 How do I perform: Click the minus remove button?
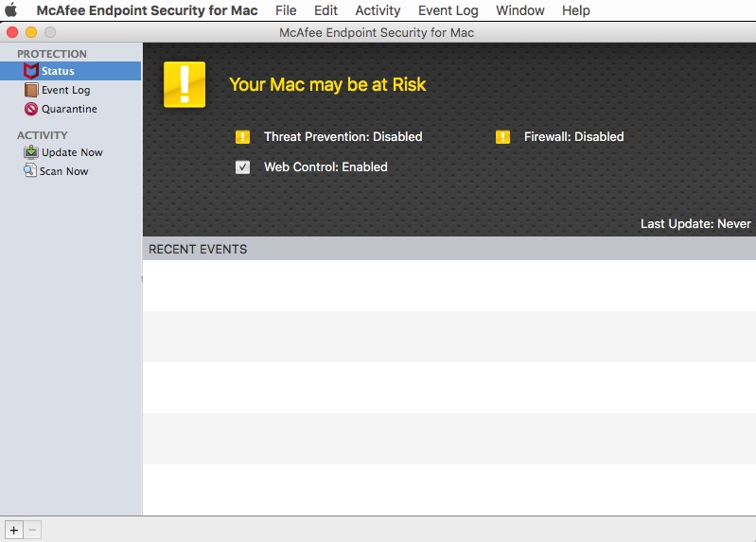[32, 531]
